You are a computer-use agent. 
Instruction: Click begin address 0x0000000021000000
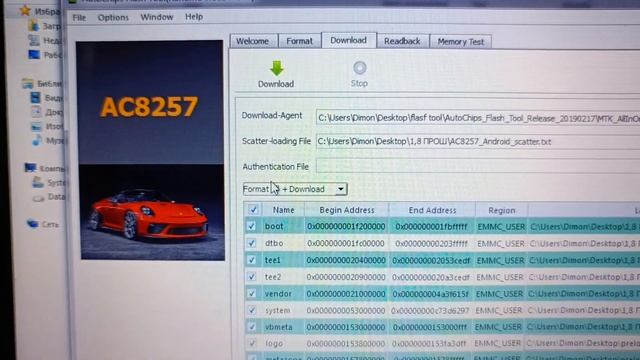(346, 294)
